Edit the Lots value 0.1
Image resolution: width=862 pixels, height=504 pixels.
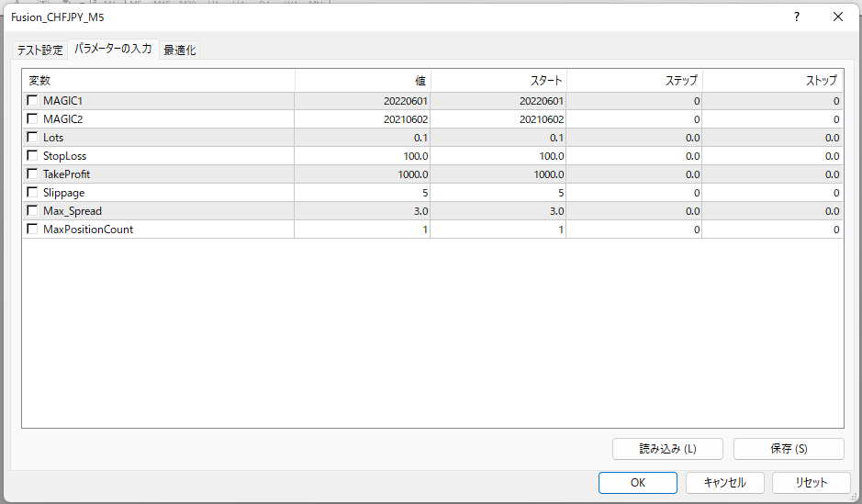point(363,138)
